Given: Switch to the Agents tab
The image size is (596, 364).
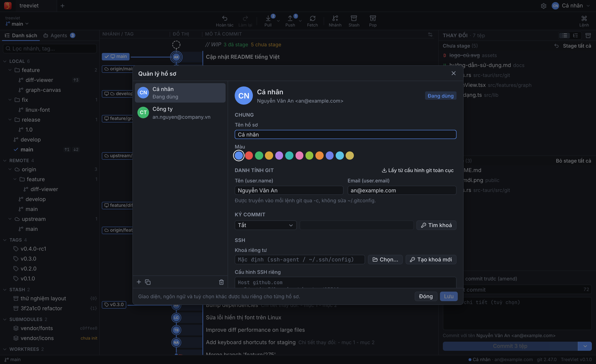Looking at the screenshot, I should [59, 35].
